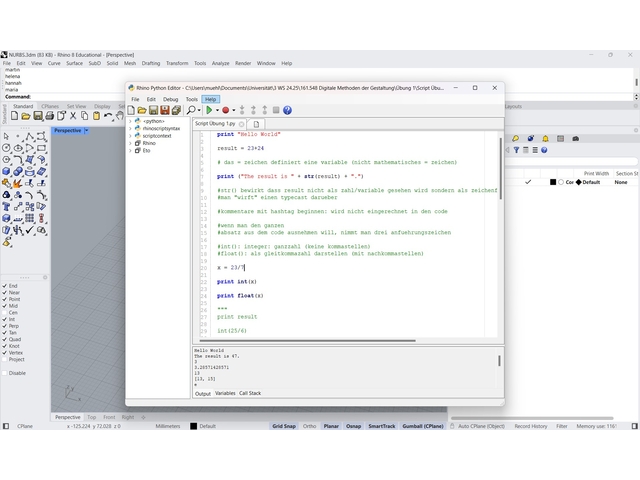The height and width of the screenshot is (480, 640).
Task: Click the Step Out debug icon
Action: 265,110
